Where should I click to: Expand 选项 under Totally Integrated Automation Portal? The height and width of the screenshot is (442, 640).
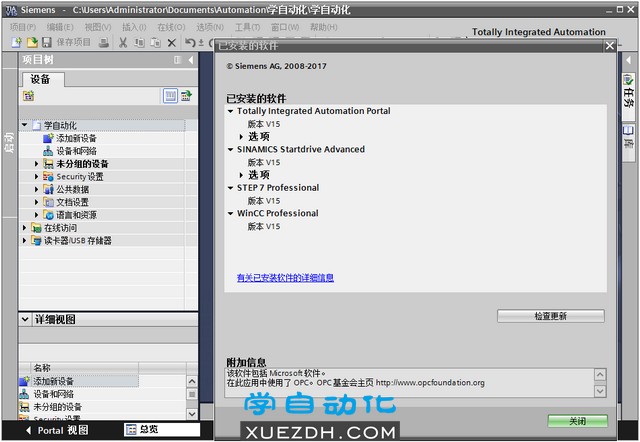coord(241,136)
